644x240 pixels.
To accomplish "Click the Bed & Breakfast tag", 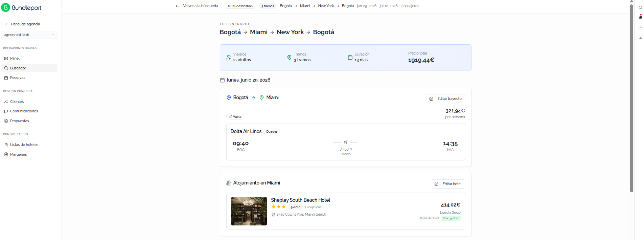I will tap(429, 218).
